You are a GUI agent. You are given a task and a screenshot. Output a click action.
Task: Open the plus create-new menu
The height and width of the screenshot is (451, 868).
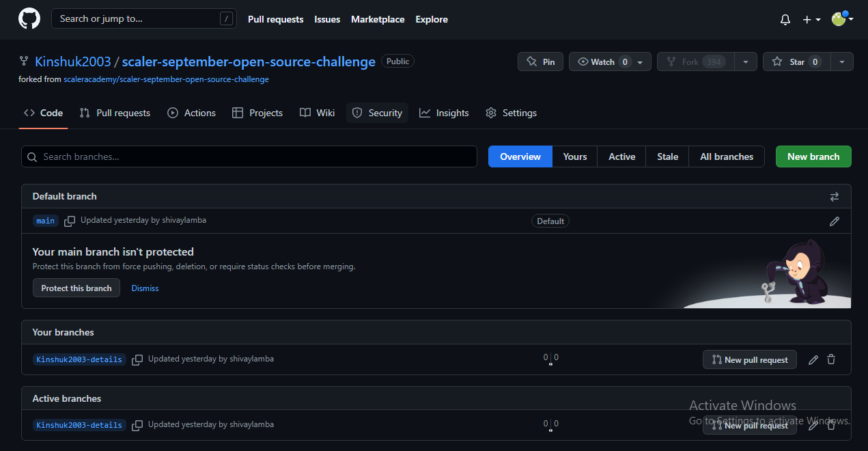tap(811, 20)
